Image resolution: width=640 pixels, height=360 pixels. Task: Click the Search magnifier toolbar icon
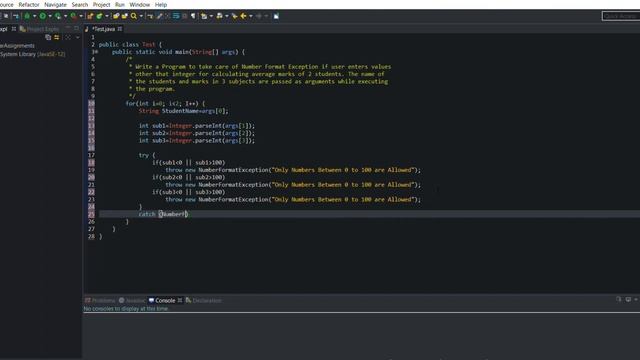pos(134,16)
